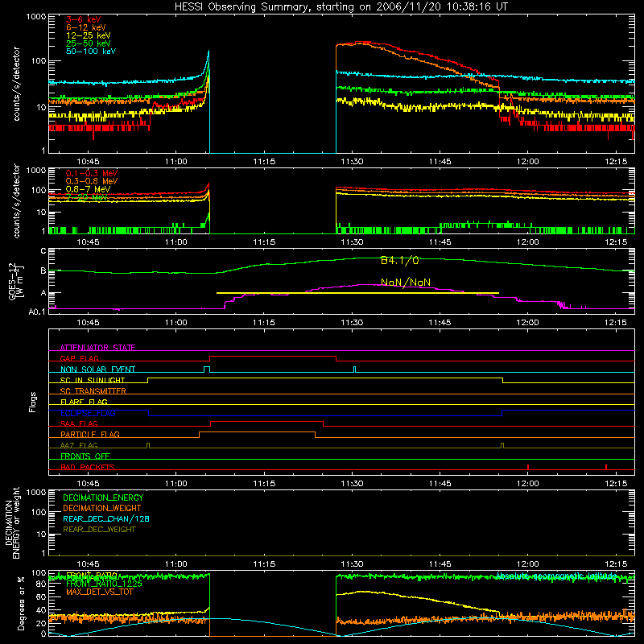This screenshot has height=644, width=644.
Task: Select the FRONTS_OFF flag label
Action: click(x=85, y=456)
